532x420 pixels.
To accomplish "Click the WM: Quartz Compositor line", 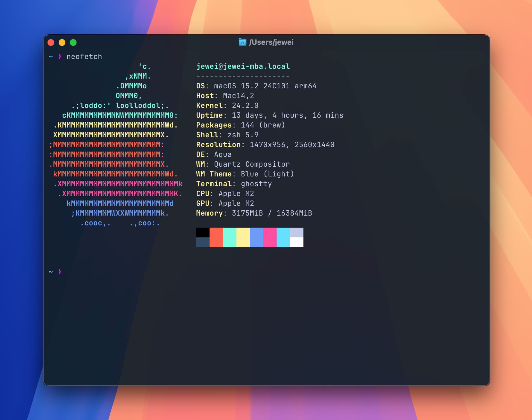I will pyautogui.click(x=243, y=164).
